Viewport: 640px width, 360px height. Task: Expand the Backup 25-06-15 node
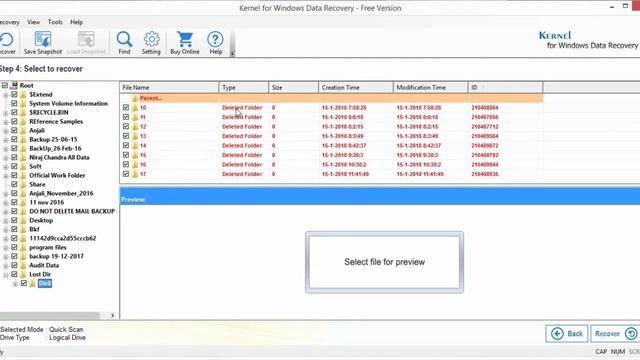(x=6, y=140)
